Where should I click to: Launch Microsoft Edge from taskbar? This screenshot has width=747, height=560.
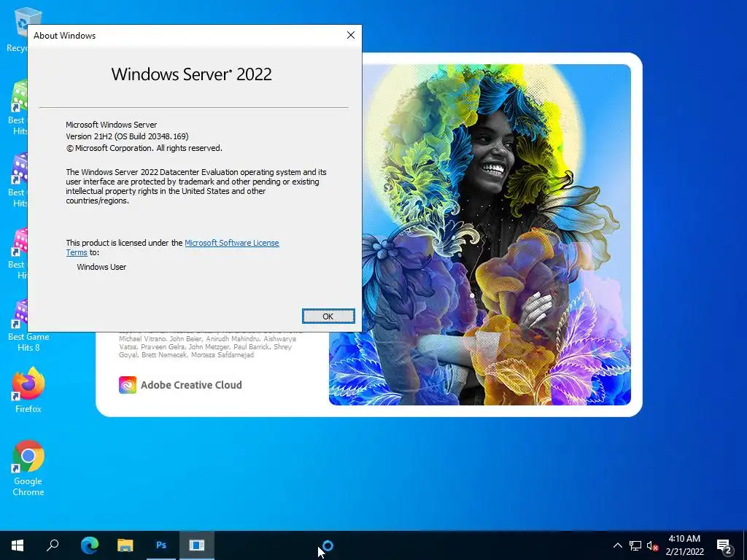coord(89,545)
